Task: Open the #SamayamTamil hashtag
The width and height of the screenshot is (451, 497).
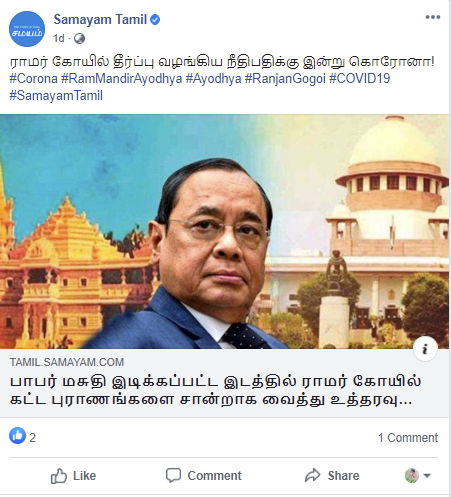Action: [56, 96]
